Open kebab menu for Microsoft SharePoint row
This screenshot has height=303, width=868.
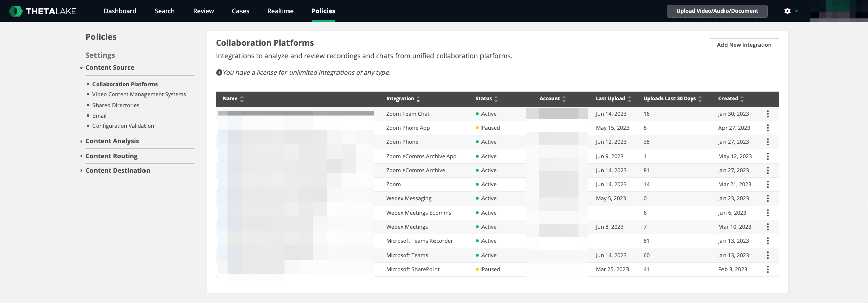pyautogui.click(x=768, y=269)
